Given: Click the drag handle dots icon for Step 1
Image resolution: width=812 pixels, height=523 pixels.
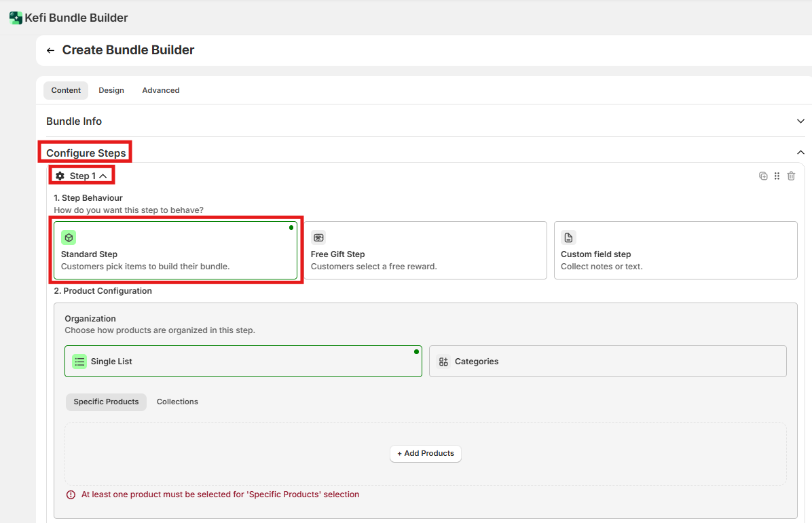Looking at the screenshot, I should point(777,176).
